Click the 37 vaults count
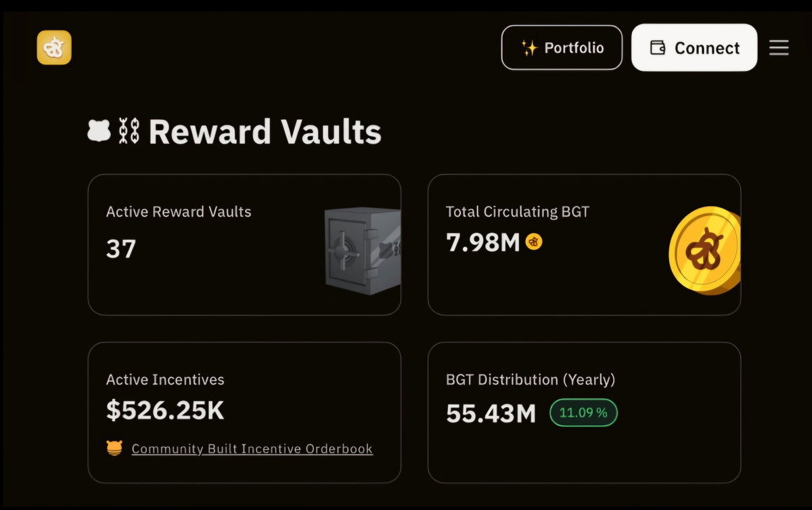The height and width of the screenshot is (510, 812). pos(121,249)
